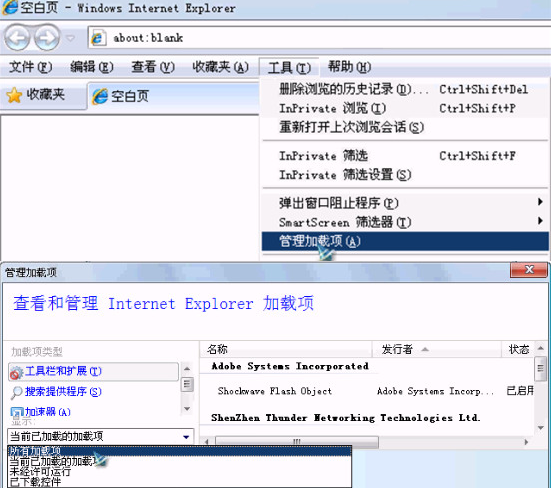The image size is (555, 488).
Task: Sort by the 状态 column header
Action: click(x=518, y=349)
